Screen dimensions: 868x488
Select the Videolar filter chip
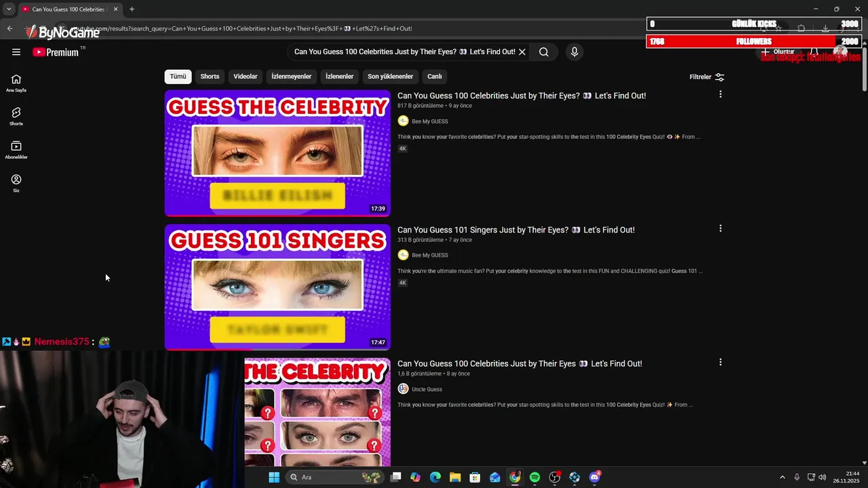[245, 77]
